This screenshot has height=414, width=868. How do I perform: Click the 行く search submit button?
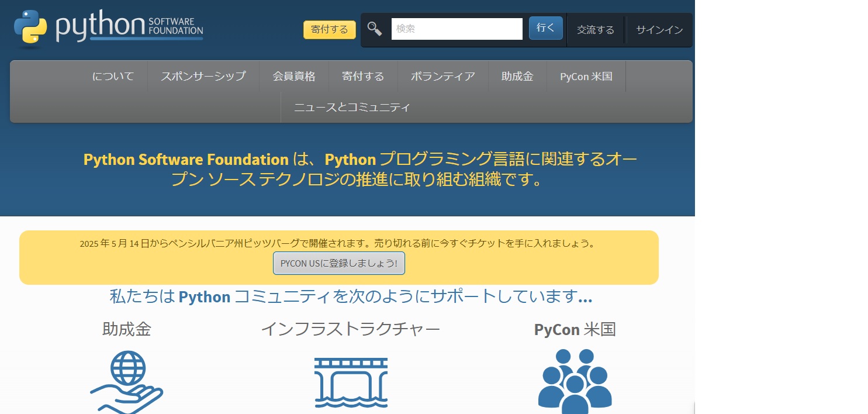(546, 28)
